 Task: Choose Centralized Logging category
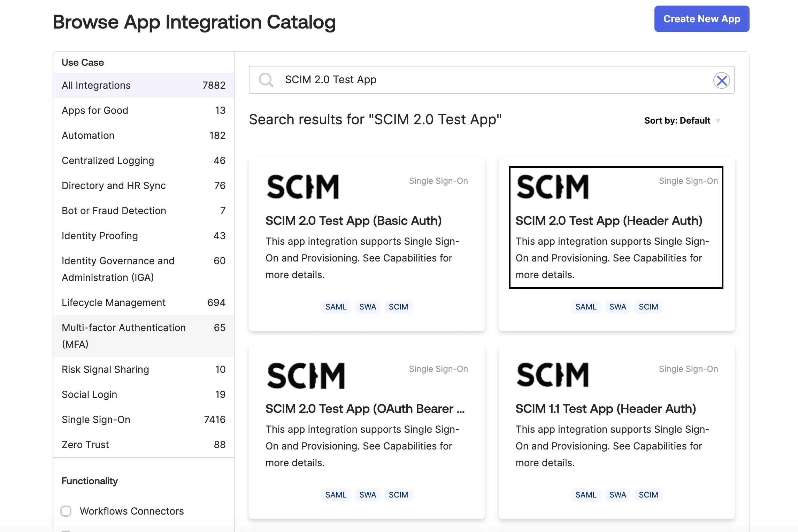144,161
